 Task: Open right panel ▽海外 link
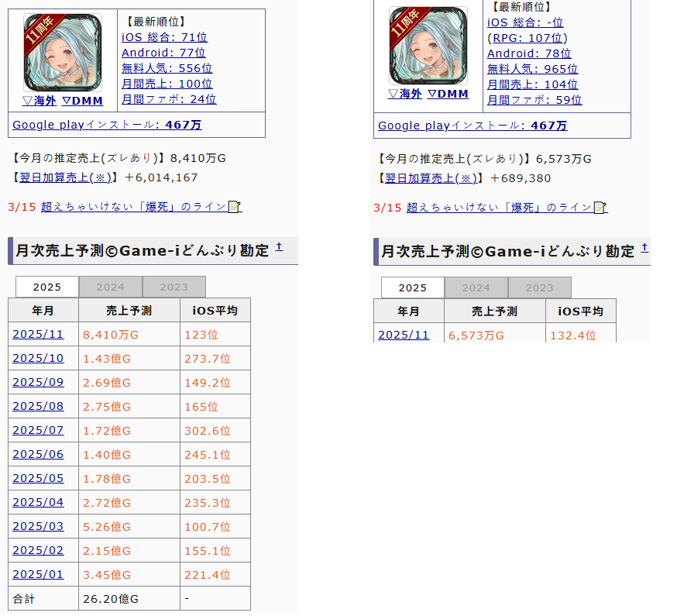pos(405,94)
